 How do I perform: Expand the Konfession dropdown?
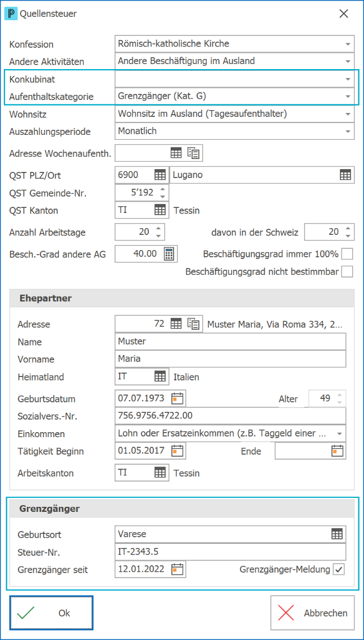coord(348,44)
